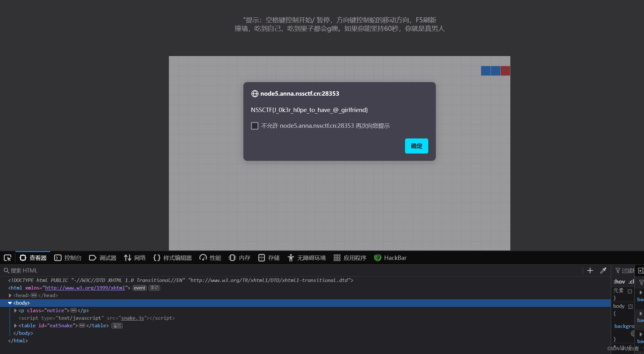This screenshot has height=354, width=644.
Task: Expand the eatSnake table node
Action: click(x=15, y=326)
